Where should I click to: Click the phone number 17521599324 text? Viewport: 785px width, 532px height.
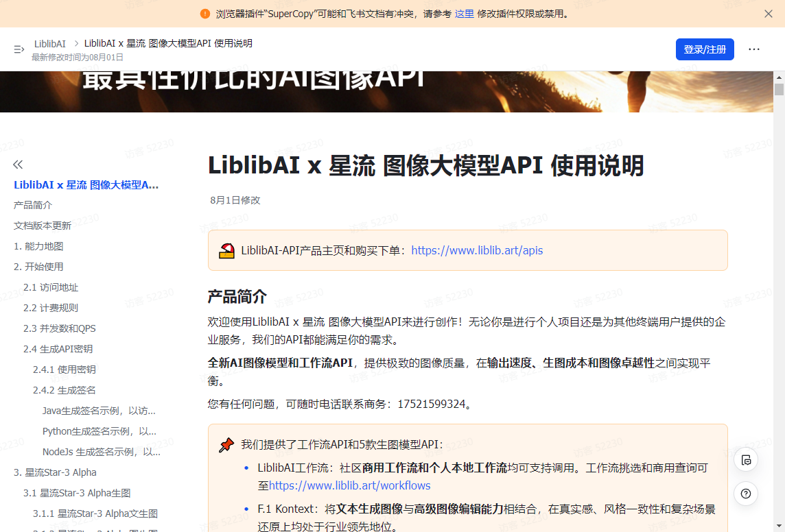tap(432, 404)
